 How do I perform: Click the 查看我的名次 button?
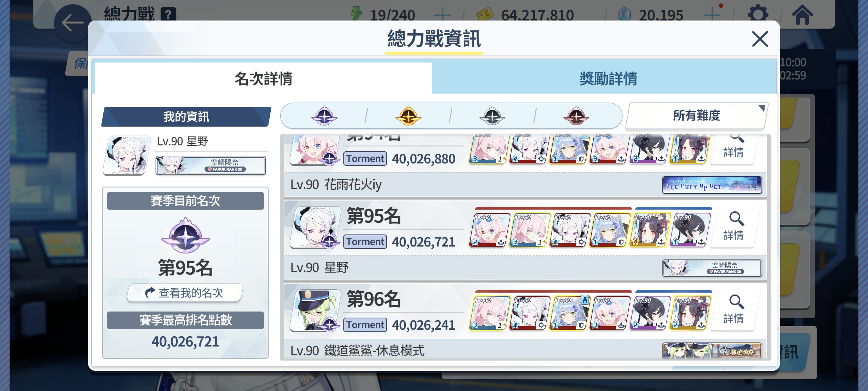[185, 293]
